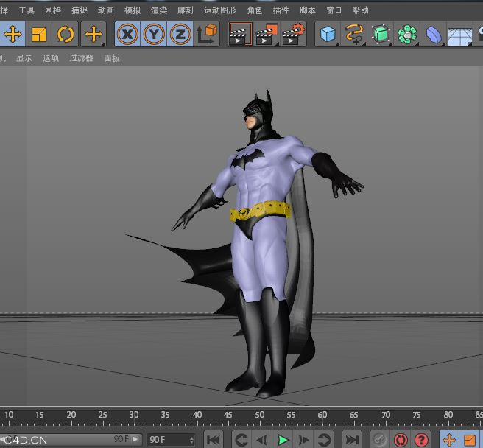Click the keyframe selection question mark button
Viewport: 483px width, 448px height.
point(421,440)
